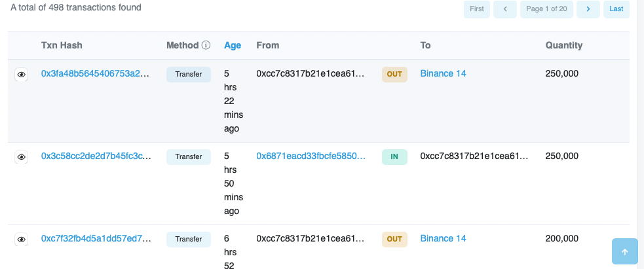
Task: Click eye icon for transaction 0x3fa48b5645406753a2
Action: click(x=22, y=75)
